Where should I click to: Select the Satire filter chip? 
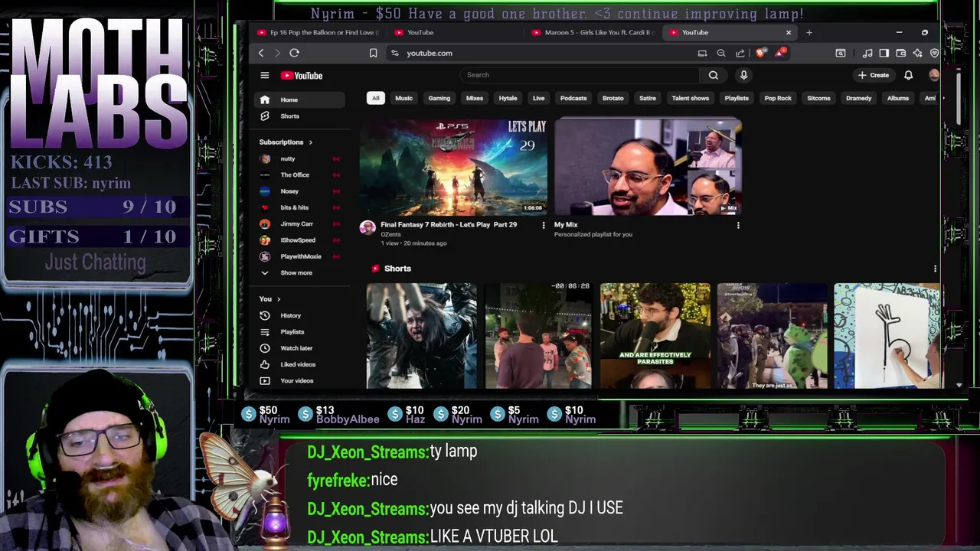click(x=648, y=98)
